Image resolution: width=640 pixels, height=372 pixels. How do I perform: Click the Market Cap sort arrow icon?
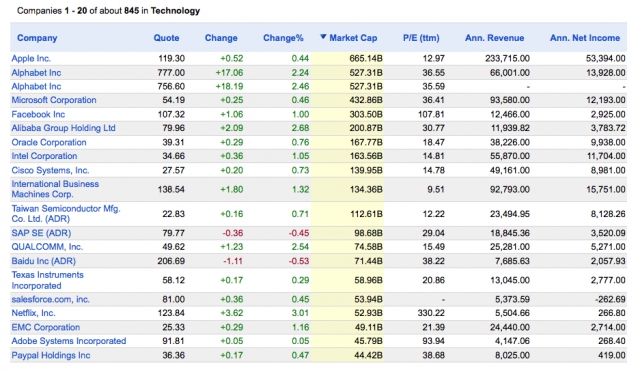coord(323,37)
